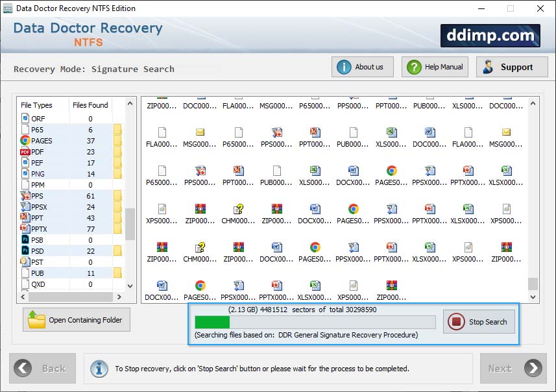This screenshot has height=392, width=556.
Task: Select the PST Outlook file type icon
Action: point(25,262)
